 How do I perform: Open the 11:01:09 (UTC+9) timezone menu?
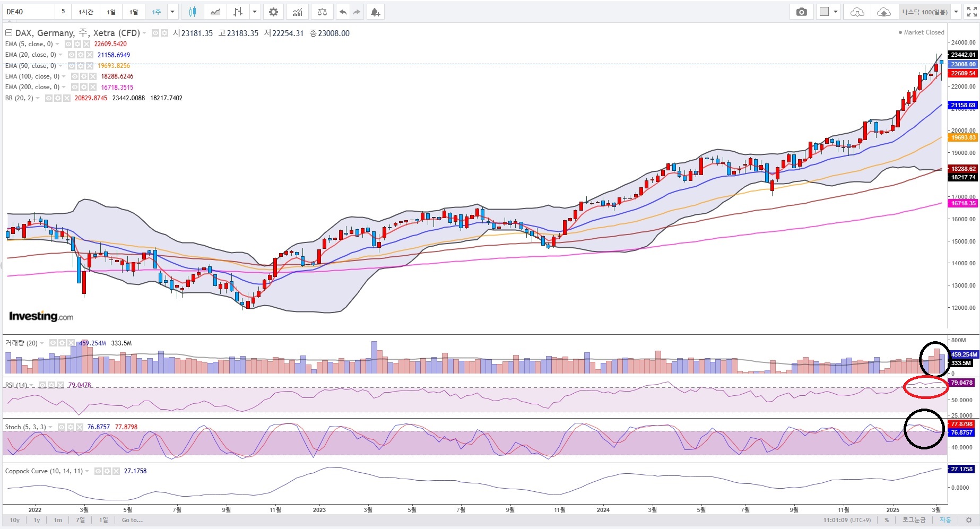tap(847, 520)
